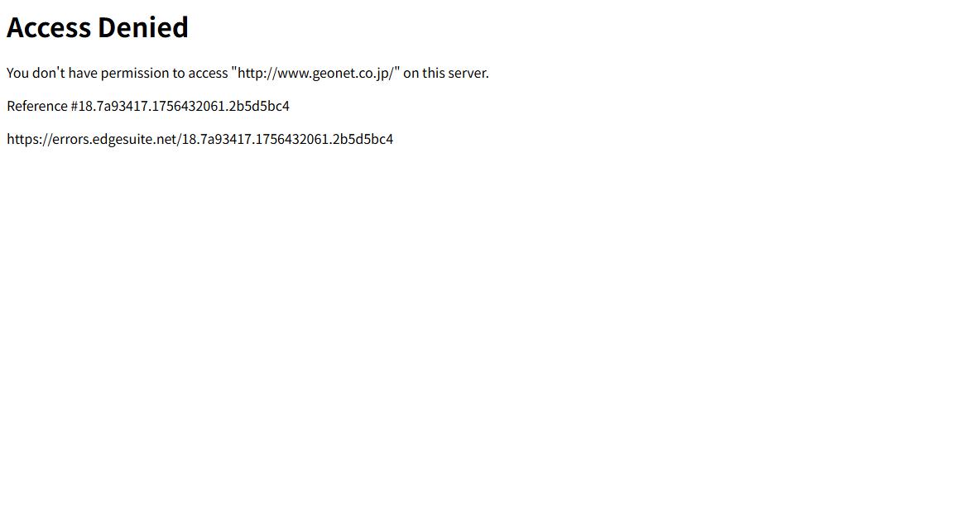980x516 pixels.
Task: Click "don't have" in the error message
Action: tap(65, 73)
